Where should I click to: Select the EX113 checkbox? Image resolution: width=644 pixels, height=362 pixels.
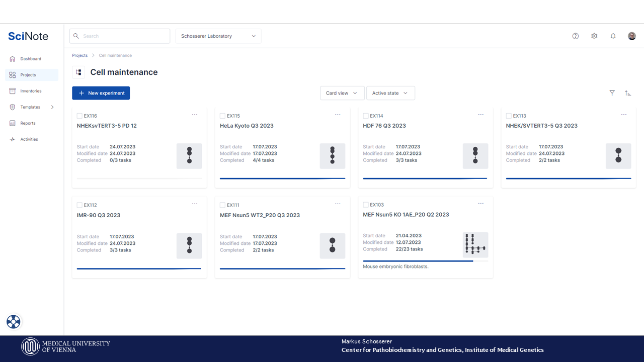pyautogui.click(x=509, y=116)
